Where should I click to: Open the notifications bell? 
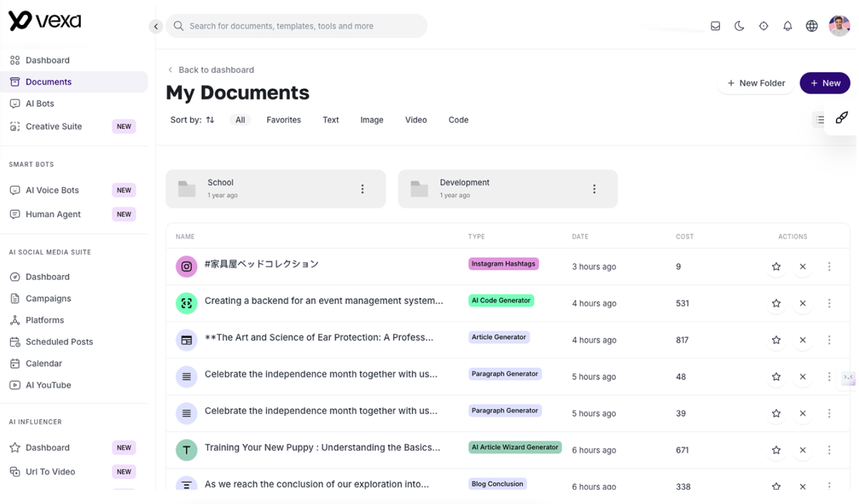coord(787,26)
